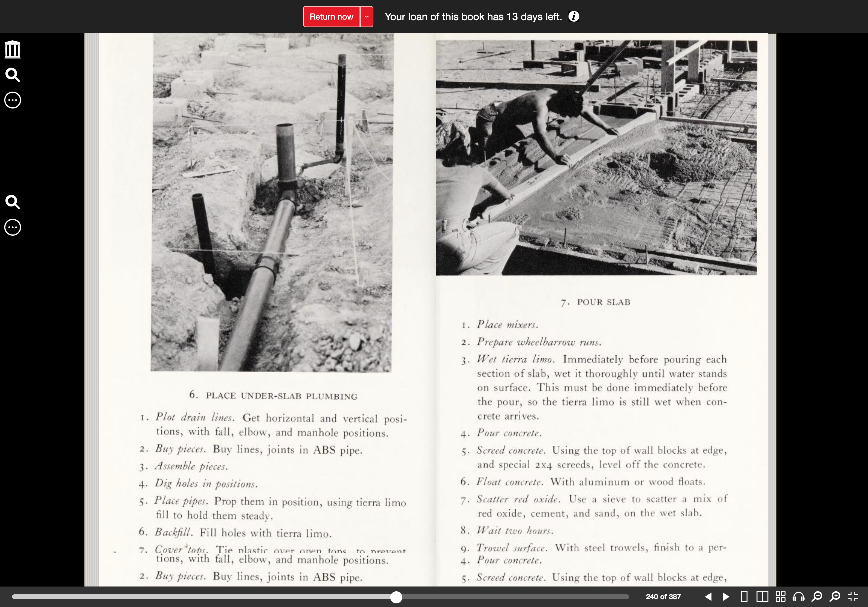This screenshot has height=607, width=868.
Task: Switch to one-page view
Action: click(x=744, y=597)
